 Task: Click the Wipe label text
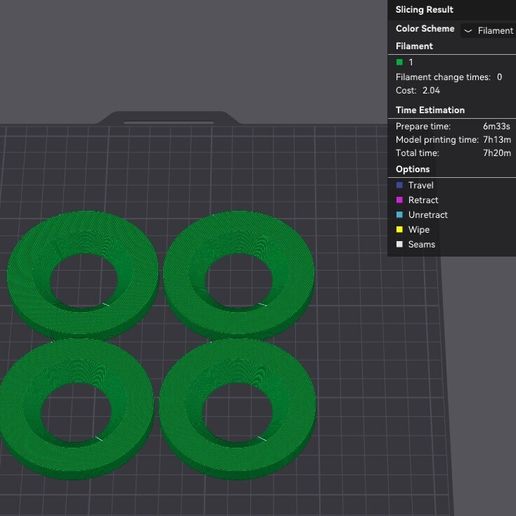(419, 230)
